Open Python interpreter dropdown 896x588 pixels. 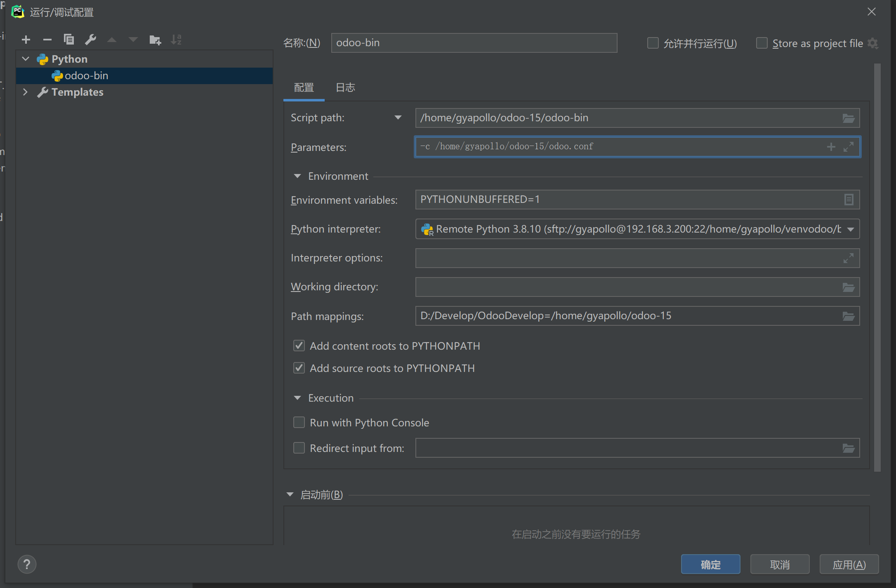pyautogui.click(x=851, y=229)
